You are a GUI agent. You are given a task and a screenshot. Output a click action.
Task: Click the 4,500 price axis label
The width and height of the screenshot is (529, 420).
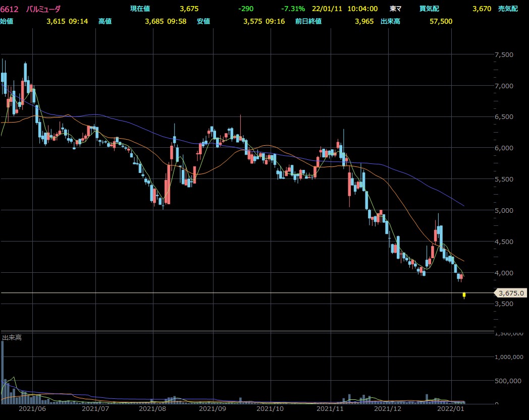[504, 242]
